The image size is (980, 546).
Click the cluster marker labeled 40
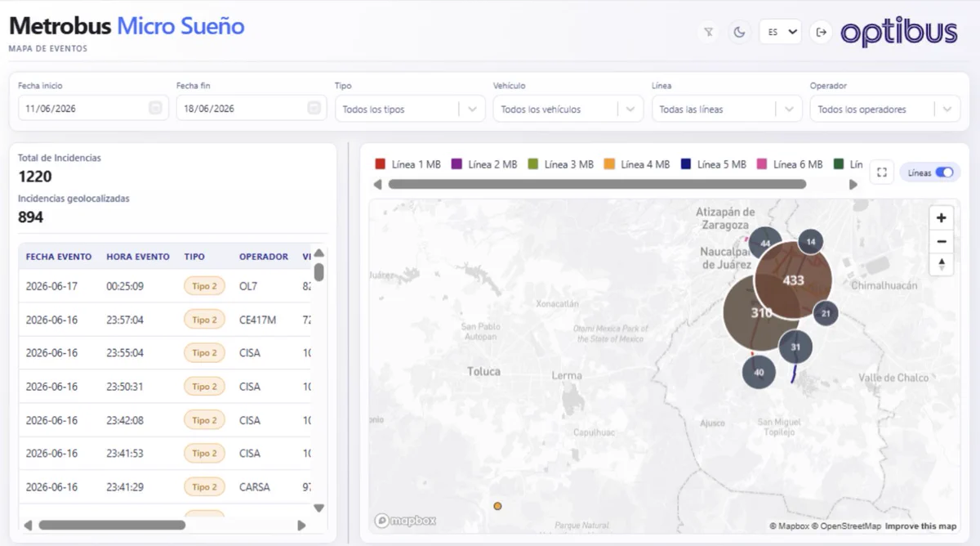(x=759, y=372)
